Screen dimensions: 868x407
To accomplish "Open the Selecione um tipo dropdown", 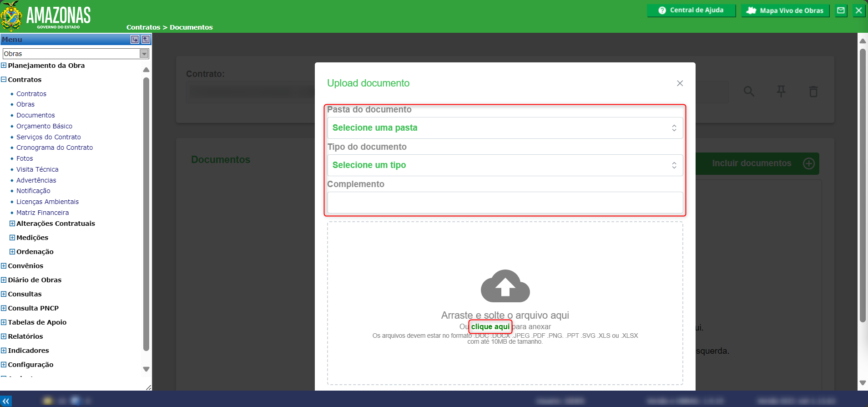I will click(x=505, y=165).
